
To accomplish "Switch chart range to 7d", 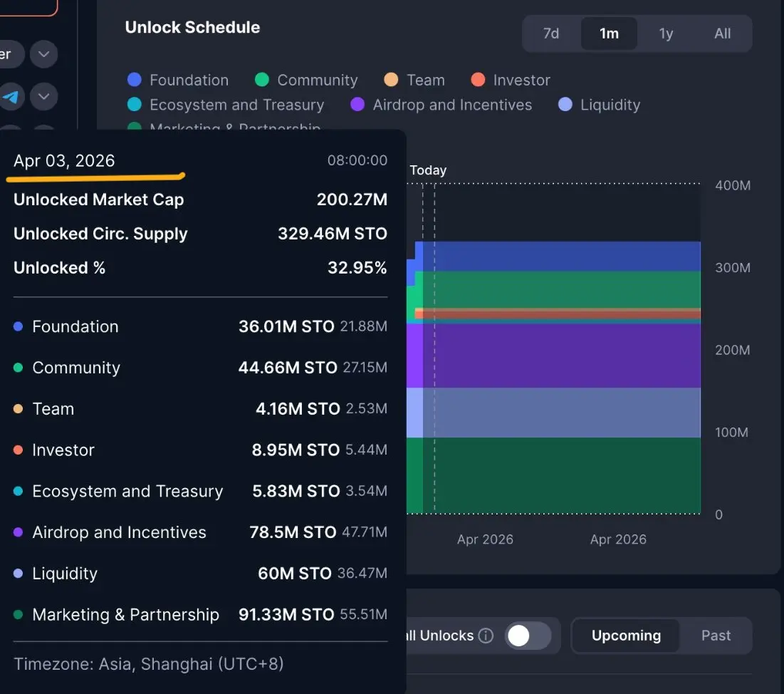I will click(x=551, y=33).
